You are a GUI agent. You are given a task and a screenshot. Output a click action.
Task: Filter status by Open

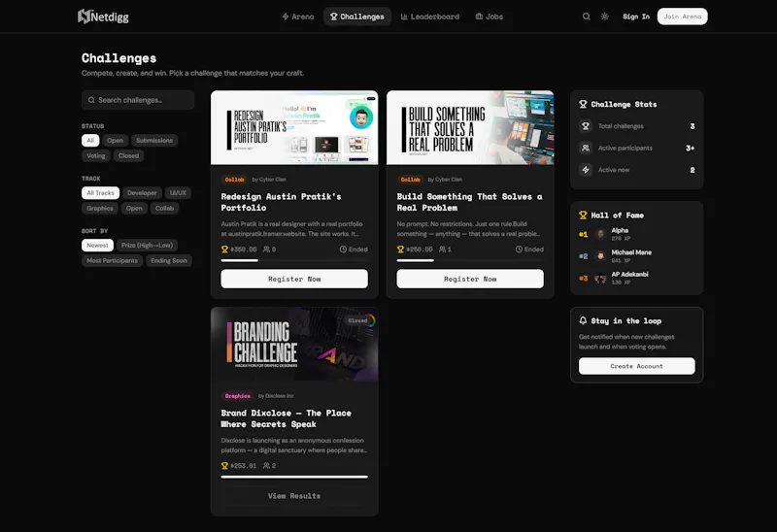pyautogui.click(x=115, y=141)
